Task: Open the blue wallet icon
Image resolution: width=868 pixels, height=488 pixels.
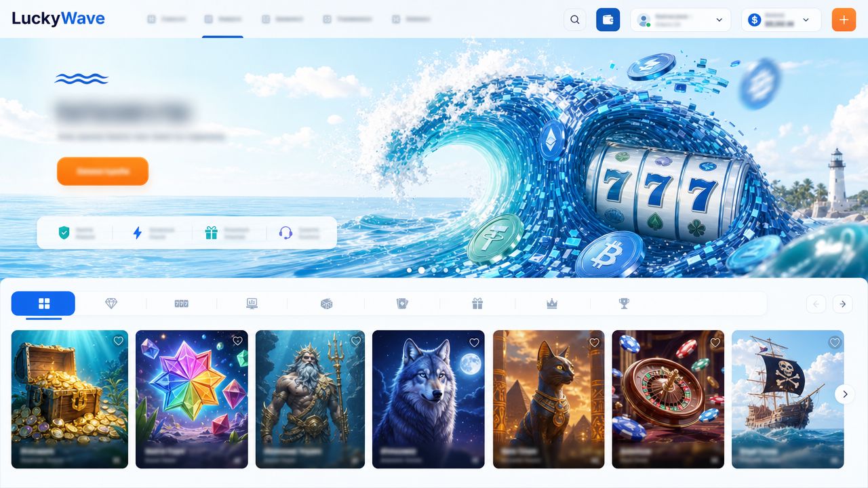Action: 608,20
